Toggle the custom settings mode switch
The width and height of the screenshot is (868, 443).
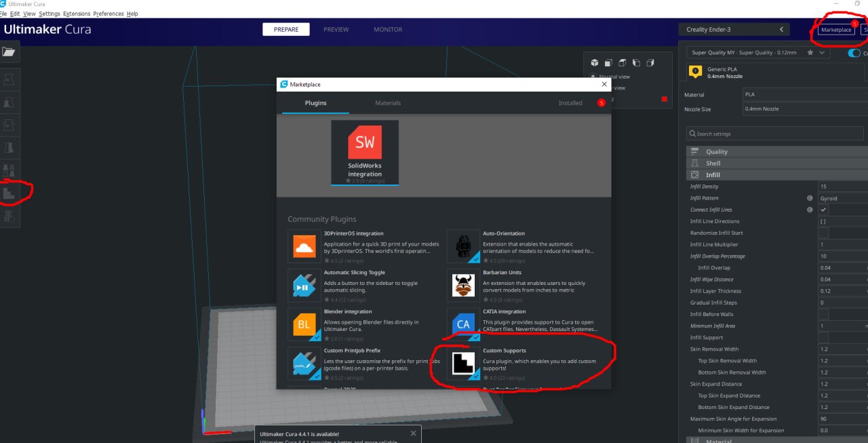pos(854,53)
